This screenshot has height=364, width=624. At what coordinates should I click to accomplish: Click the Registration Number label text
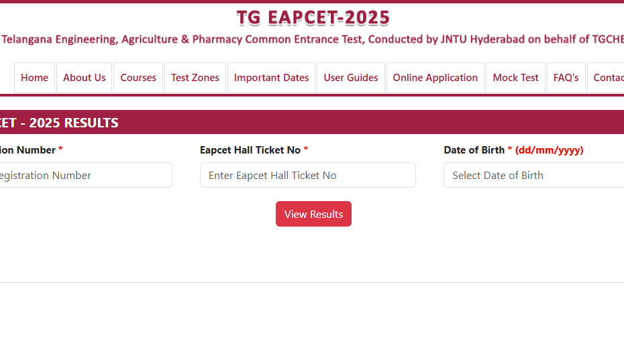coord(28,150)
